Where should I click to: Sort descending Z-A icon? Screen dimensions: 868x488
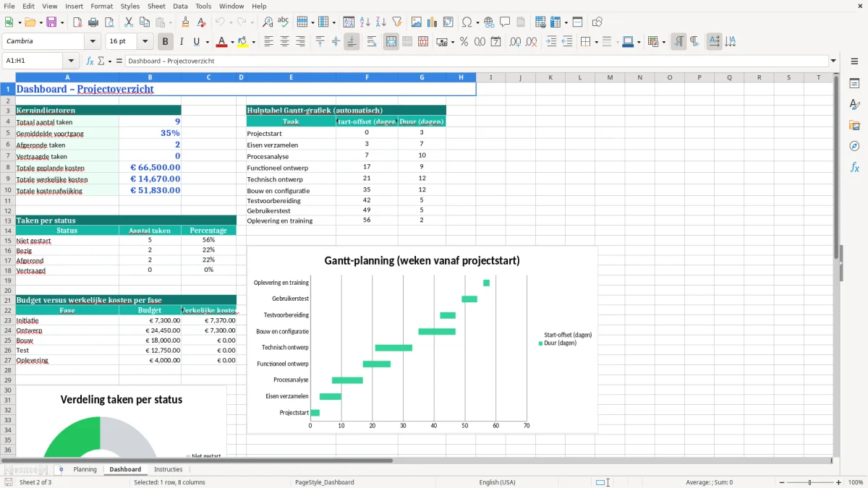click(x=380, y=22)
